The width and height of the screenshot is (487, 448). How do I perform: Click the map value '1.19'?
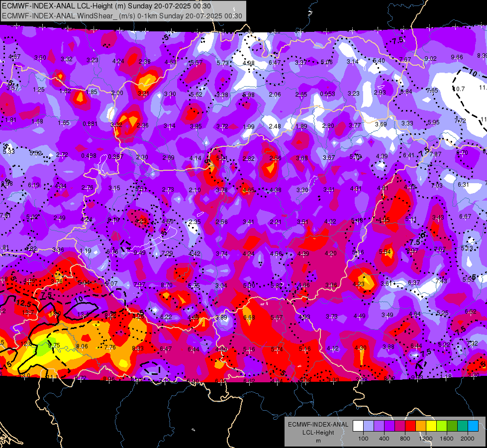[x=86, y=250]
